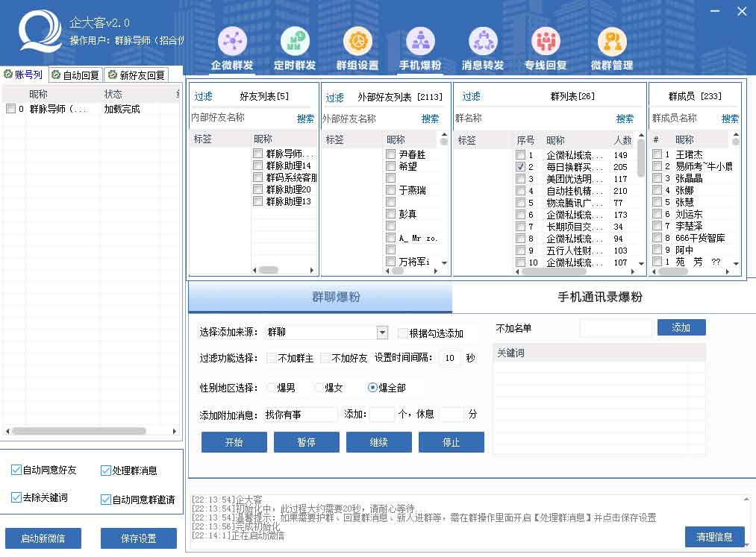756x557 pixels.
Task: Click the 不加名单 input field
Action: click(x=616, y=328)
